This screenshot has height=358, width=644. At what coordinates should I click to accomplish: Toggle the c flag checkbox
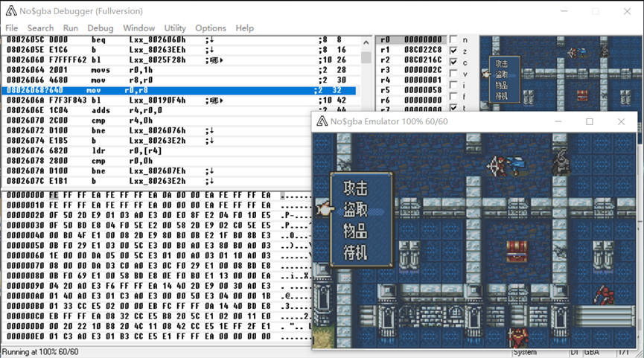point(453,63)
